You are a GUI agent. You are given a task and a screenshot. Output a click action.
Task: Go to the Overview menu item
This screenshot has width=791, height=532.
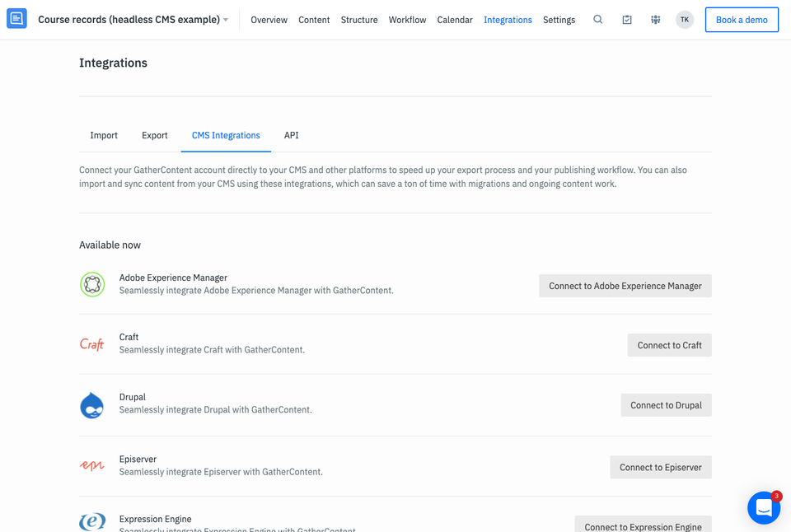(x=269, y=20)
